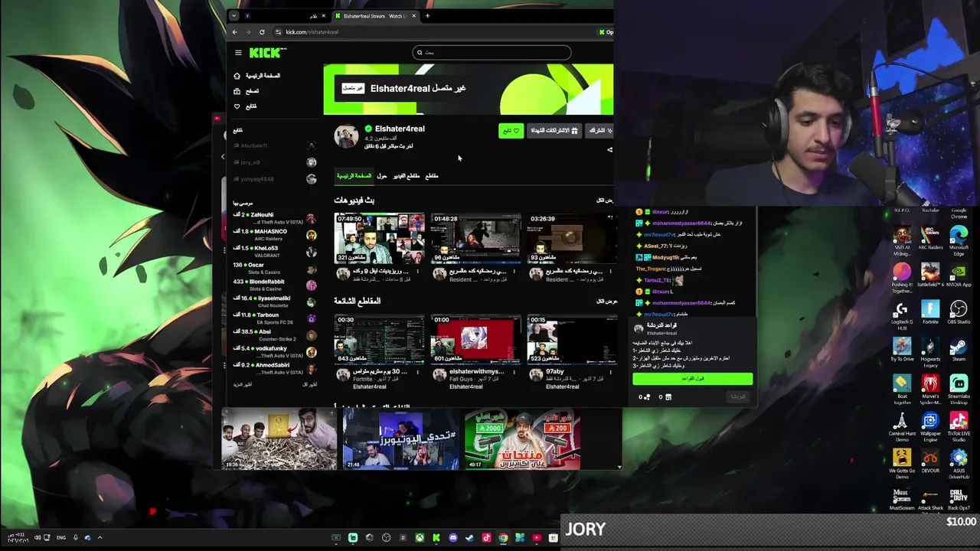Accept chat rules with green button
The image size is (980, 551).
692,379
